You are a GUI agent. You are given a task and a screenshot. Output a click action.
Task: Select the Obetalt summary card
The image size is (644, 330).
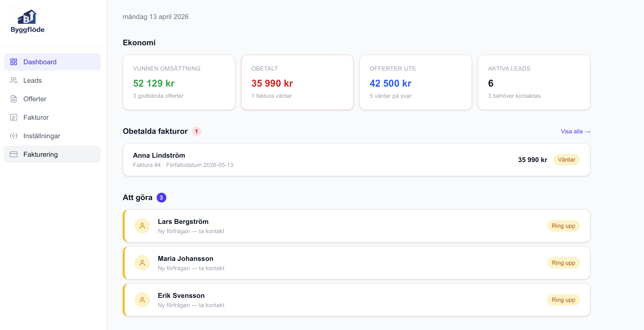(297, 82)
